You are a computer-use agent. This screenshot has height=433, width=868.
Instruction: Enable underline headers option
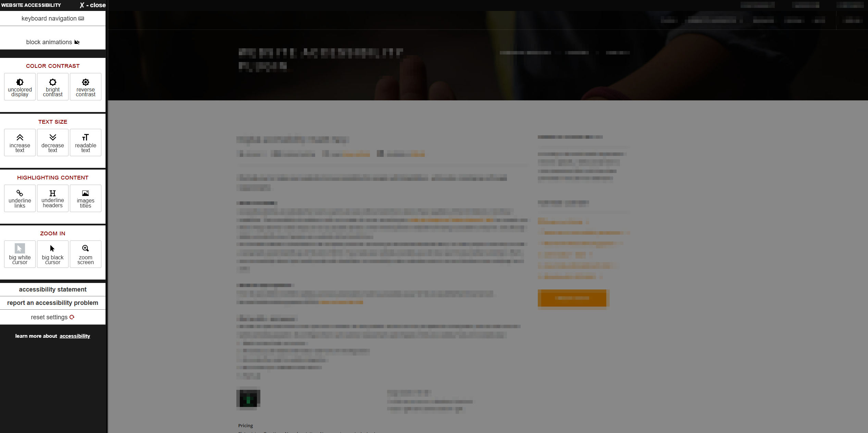[53, 198]
